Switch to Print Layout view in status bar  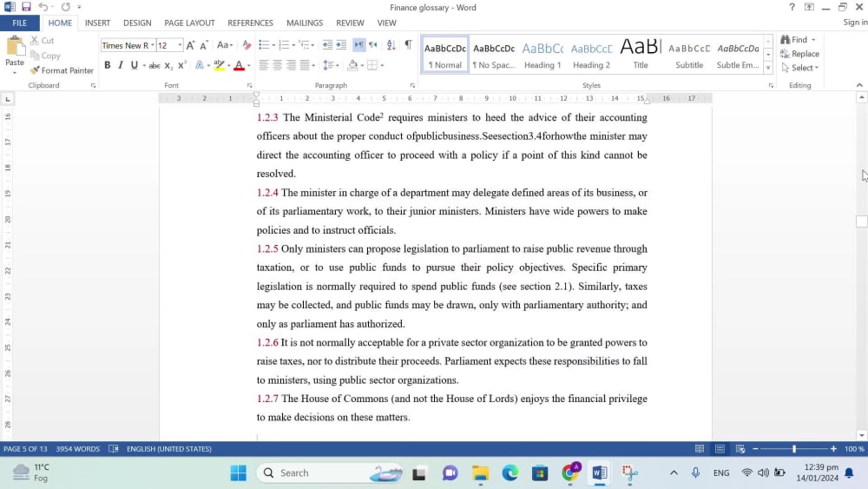[720, 448]
